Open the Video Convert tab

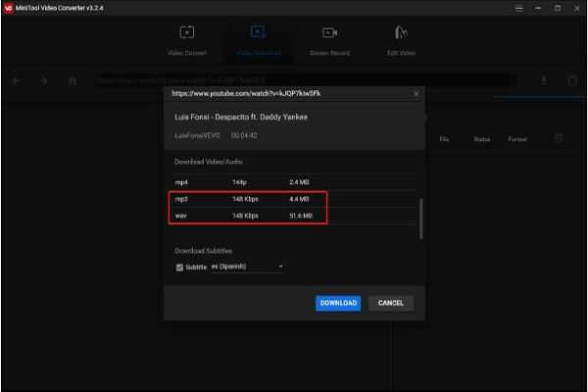coord(187,40)
